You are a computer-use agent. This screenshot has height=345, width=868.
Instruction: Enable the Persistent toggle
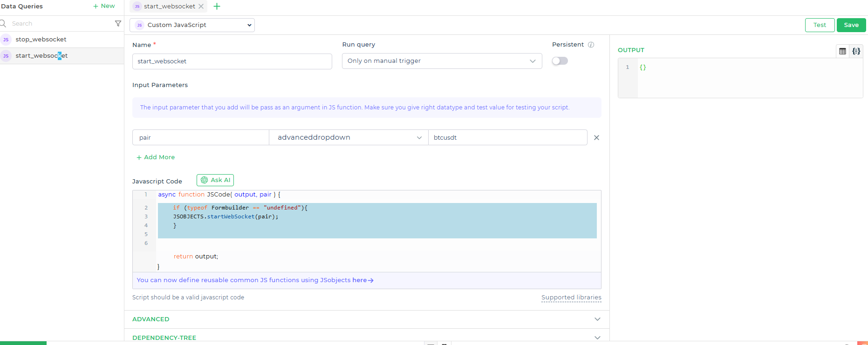(560, 61)
